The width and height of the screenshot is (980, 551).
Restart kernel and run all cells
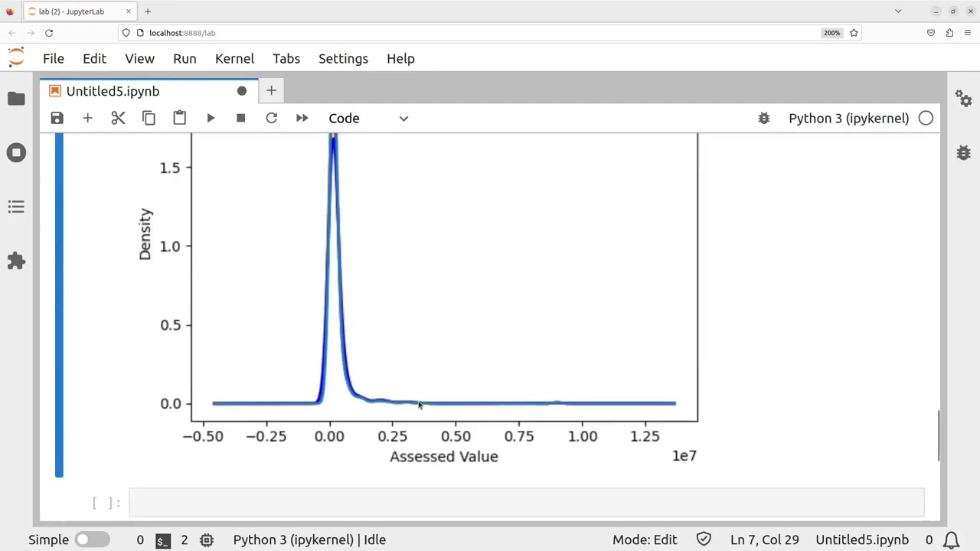pos(302,118)
